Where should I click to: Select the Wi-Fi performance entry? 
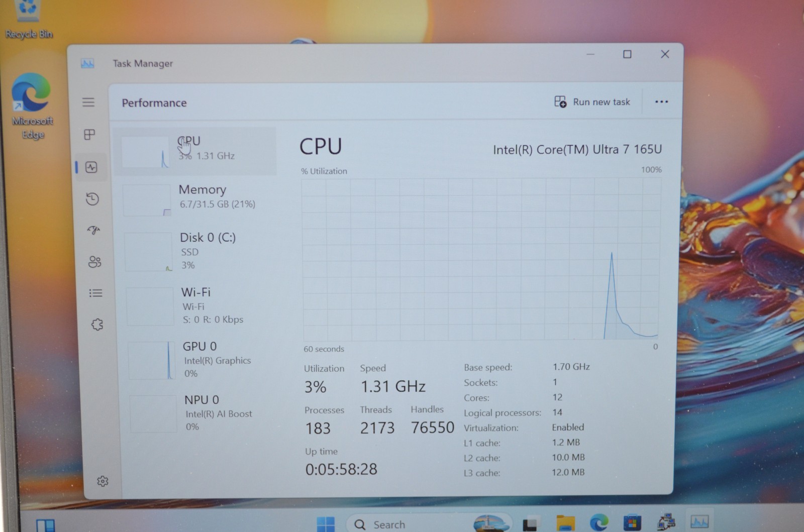199,305
